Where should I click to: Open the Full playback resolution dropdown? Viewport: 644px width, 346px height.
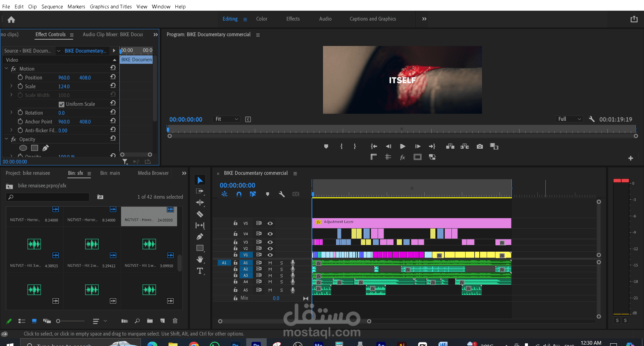569,119
